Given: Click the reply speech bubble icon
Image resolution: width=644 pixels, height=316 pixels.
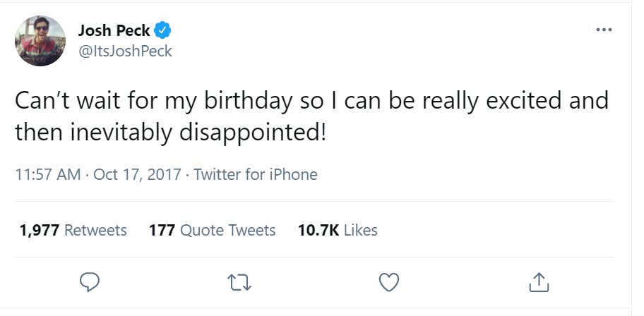Looking at the screenshot, I should pos(88,282).
